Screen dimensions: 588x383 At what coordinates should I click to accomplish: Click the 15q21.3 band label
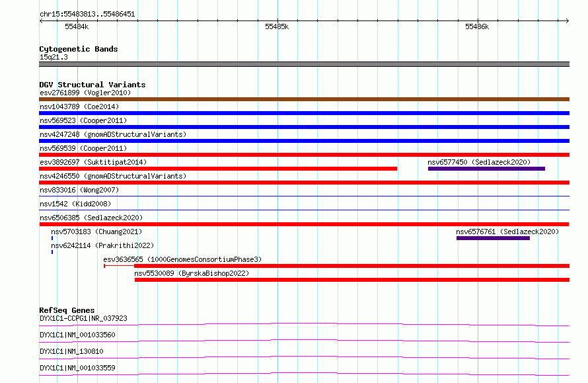pos(54,57)
